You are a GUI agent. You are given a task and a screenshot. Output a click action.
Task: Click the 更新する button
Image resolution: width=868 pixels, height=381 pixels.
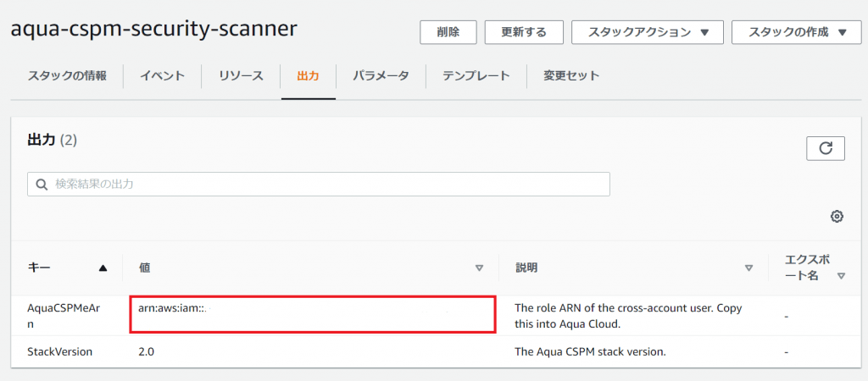[524, 32]
